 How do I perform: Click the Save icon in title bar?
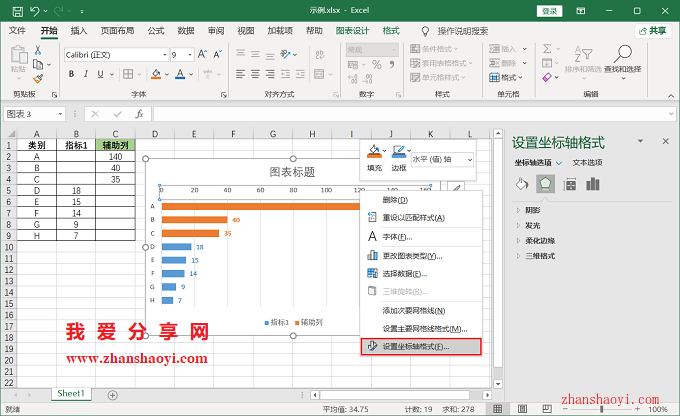coord(17,11)
